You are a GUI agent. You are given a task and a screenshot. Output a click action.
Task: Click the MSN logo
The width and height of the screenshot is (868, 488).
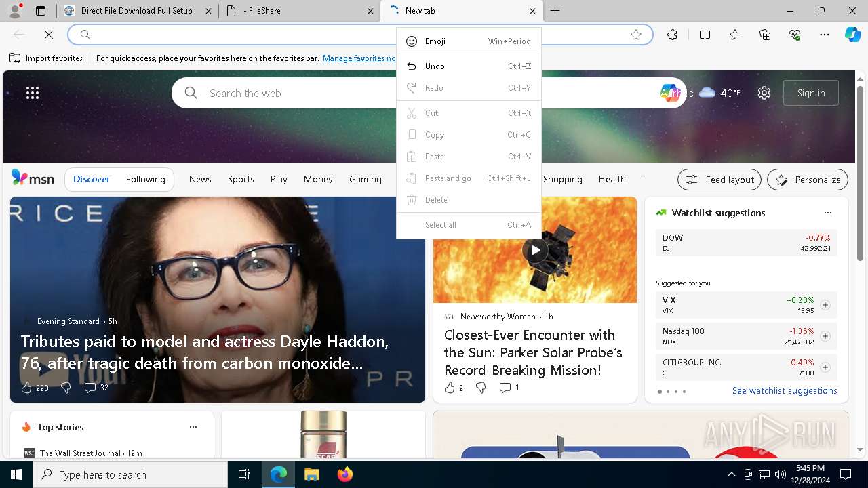tap(33, 178)
